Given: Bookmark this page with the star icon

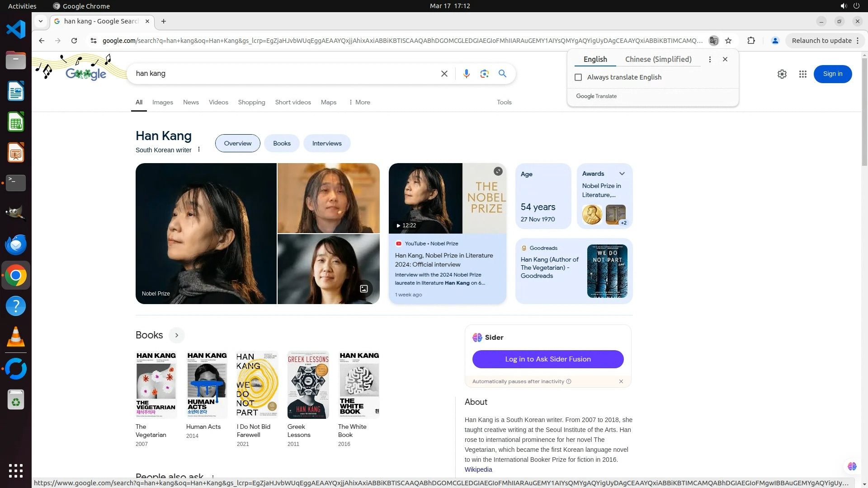Looking at the screenshot, I should (728, 41).
